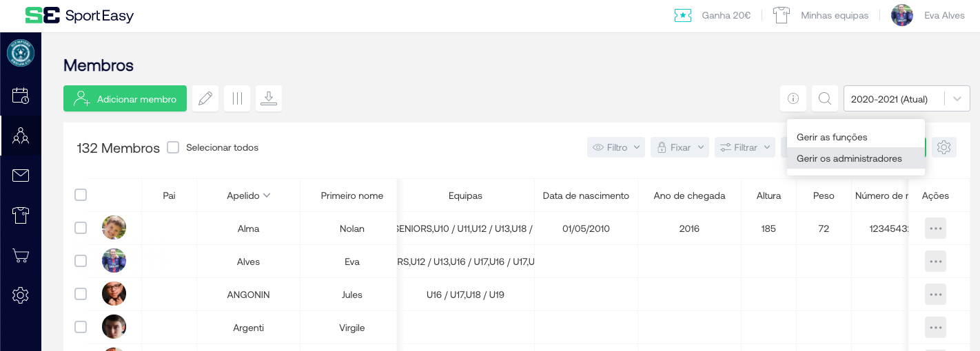The width and height of the screenshot is (980, 351).
Task: Tick the checkbox for Jules ANGONIN's row
Action: point(81,294)
